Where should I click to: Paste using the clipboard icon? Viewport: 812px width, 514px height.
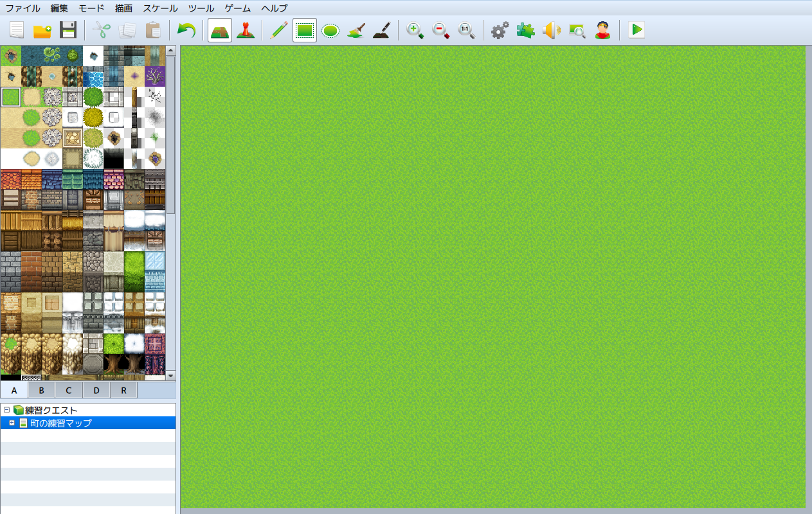pyautogui.click(x=153, y=30)
